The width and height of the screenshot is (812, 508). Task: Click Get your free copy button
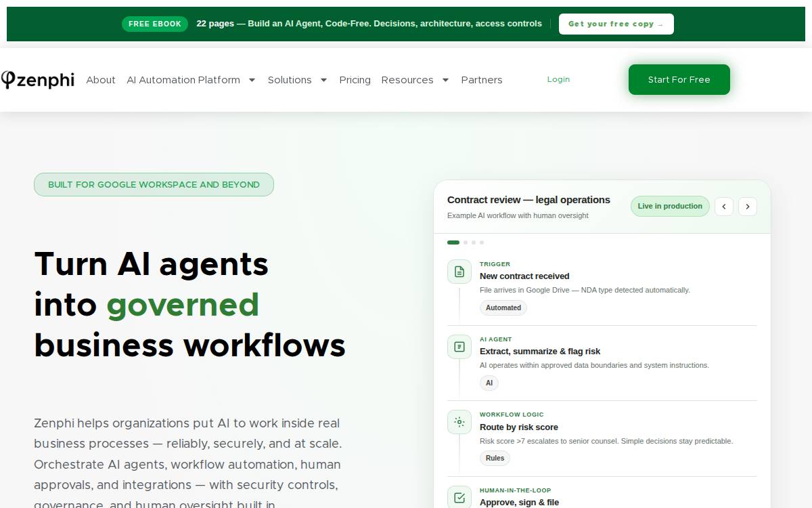(x=616, y=24)
